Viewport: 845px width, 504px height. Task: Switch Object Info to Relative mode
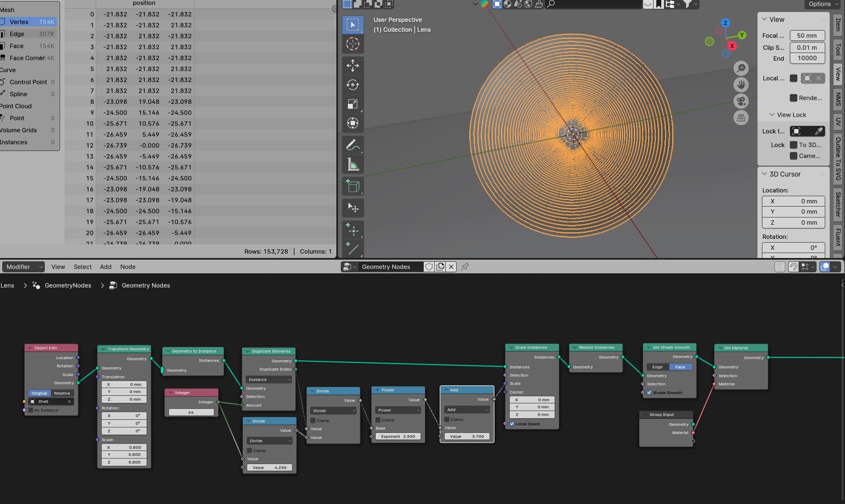(62, 393)
